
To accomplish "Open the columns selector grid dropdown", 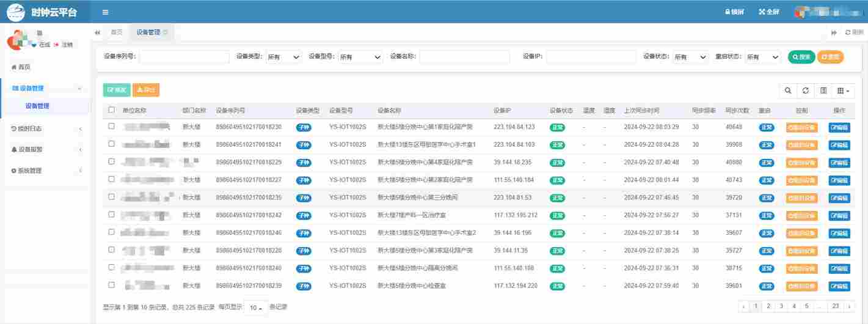I will [x=844, y=90].
